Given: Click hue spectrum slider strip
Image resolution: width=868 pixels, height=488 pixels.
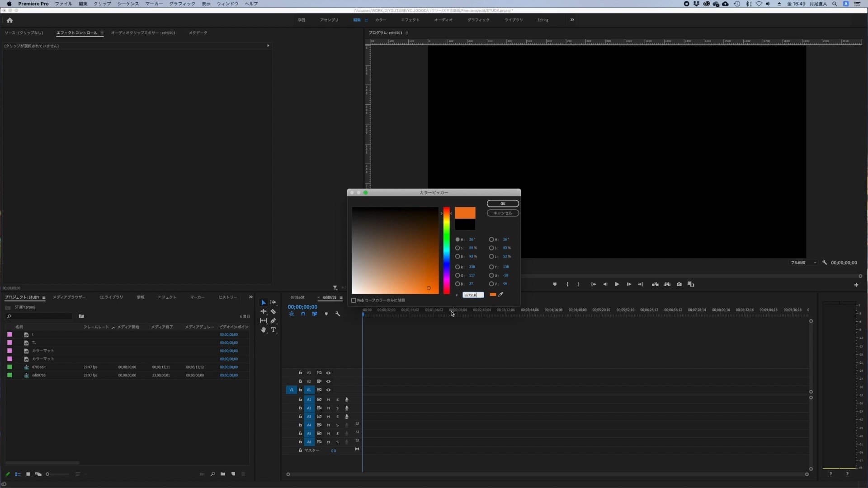Looking at the screenshot, I should point(447,251).
